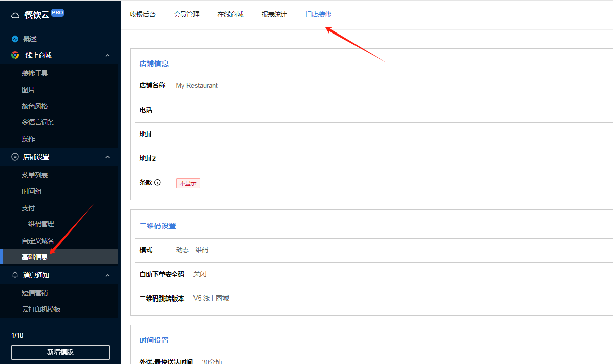Click the PRO badge
The height and width of the screenshot is (364, 613).
coord(57,13)
